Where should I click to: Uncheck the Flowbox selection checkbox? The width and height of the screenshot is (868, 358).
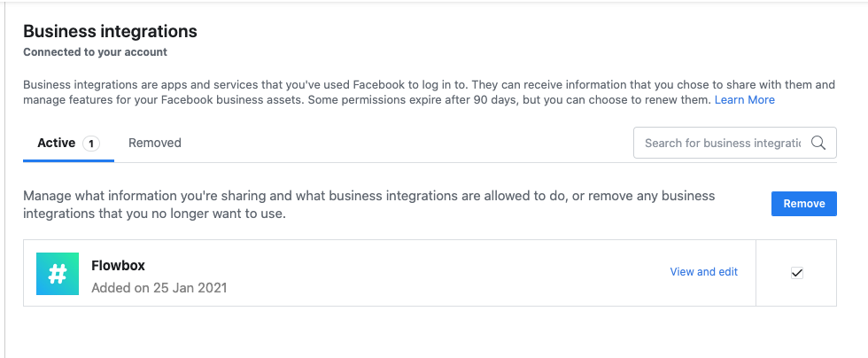(796, 273)
